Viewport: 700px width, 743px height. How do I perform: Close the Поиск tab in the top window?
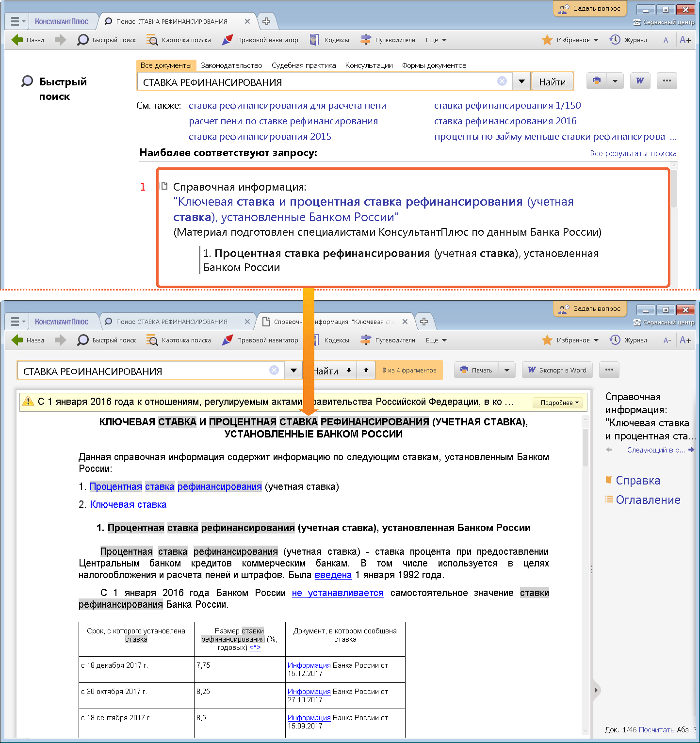tap(247, 21)
